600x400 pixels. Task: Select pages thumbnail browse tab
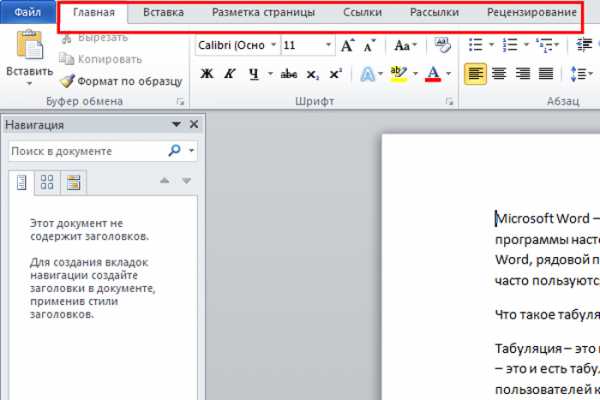(x=47, y=182)
